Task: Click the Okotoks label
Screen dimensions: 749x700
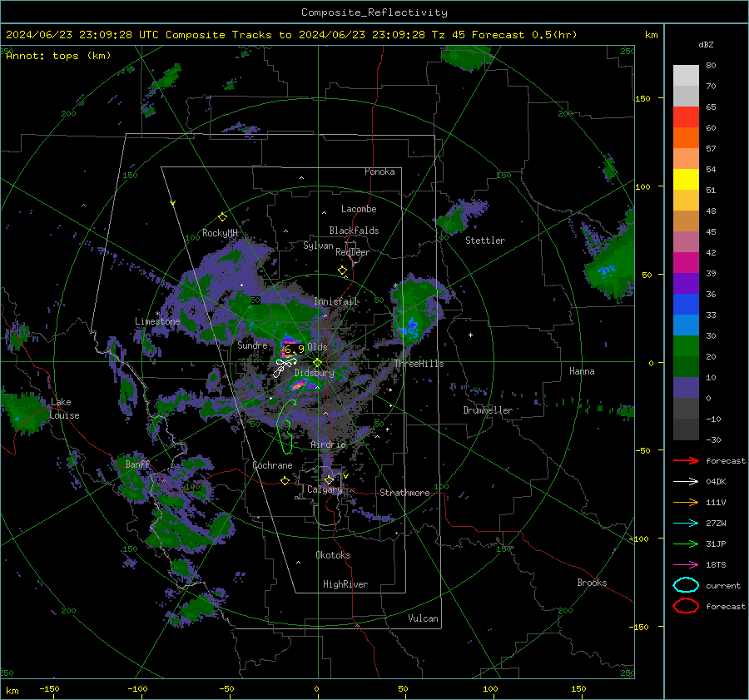Action: tap(333, 555)
